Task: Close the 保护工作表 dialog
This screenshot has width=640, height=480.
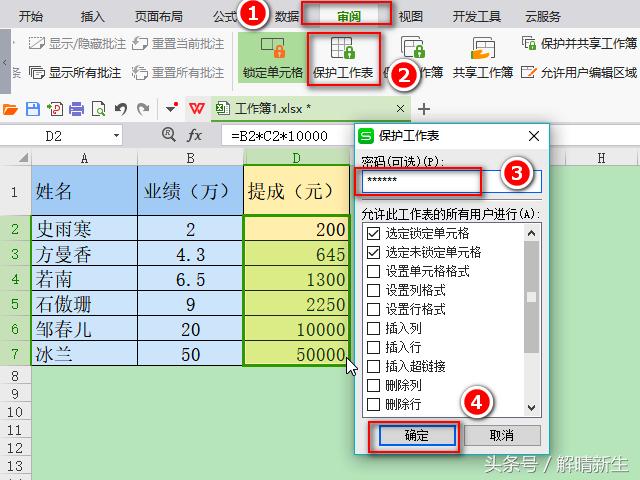Action: [x=534, y=136]
